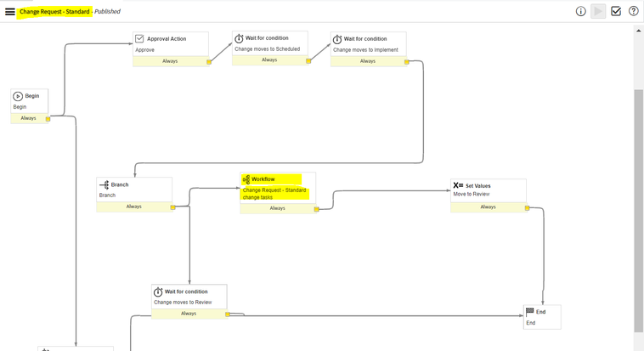Click the Approval Action heading
The height and width of the screenshot is (351, 644).
pos(167,38)
